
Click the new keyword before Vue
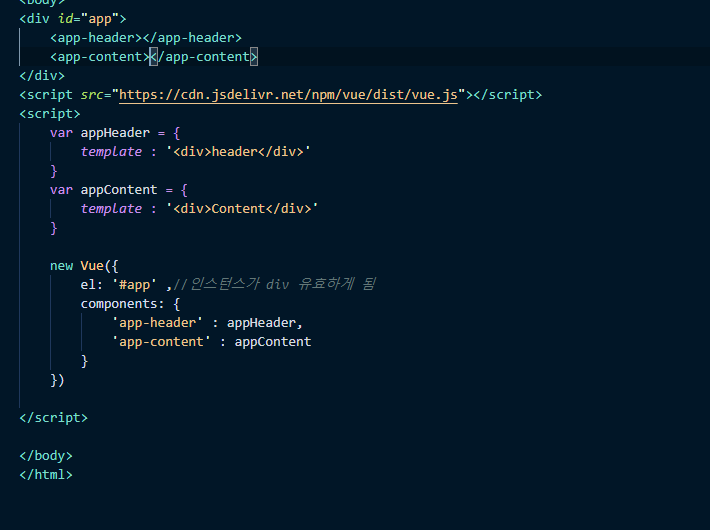(61, 266)
